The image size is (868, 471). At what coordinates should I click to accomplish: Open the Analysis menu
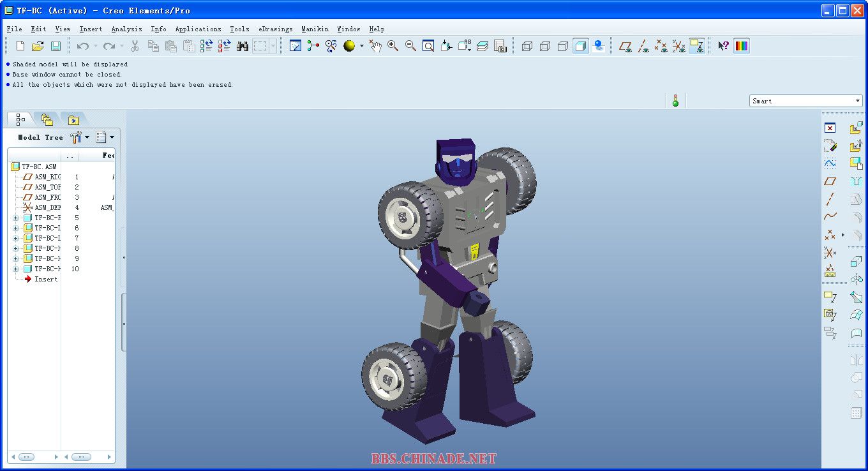click(x=126, y=29)
